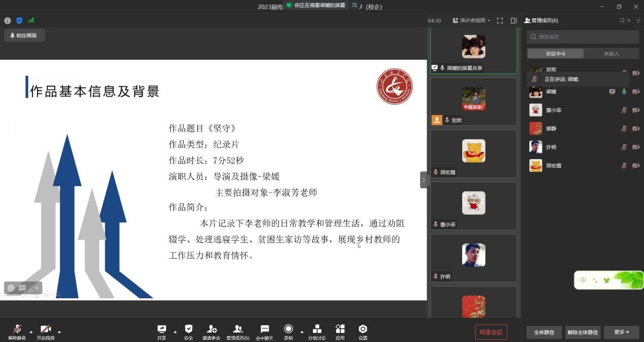Switch to the 未进入 tab
This screenshot has height=342, width=644.
(611, 53)
